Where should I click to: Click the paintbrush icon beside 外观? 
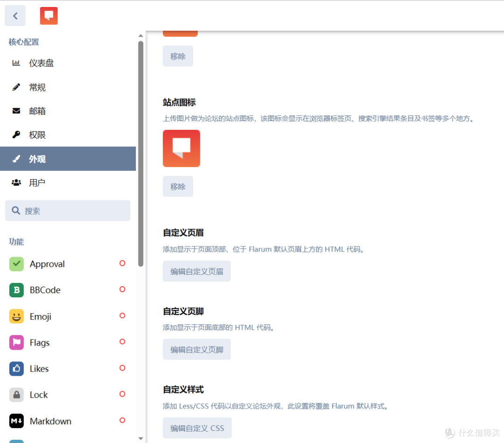[16, 159]
